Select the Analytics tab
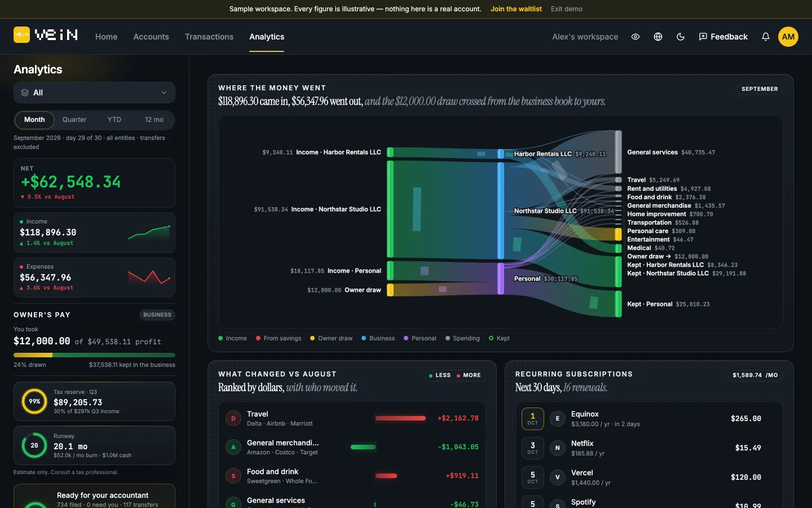This screenshot has width=812, height=508. [x=267, y=37]
